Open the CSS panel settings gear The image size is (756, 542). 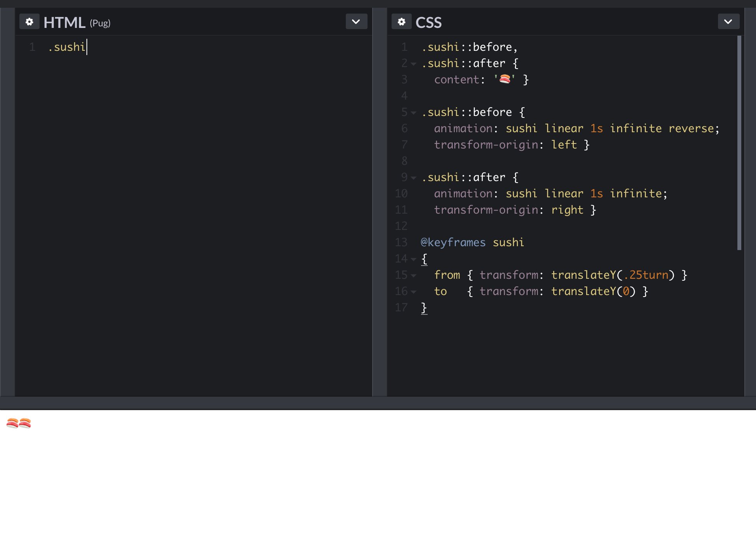[x=402, y=21]
